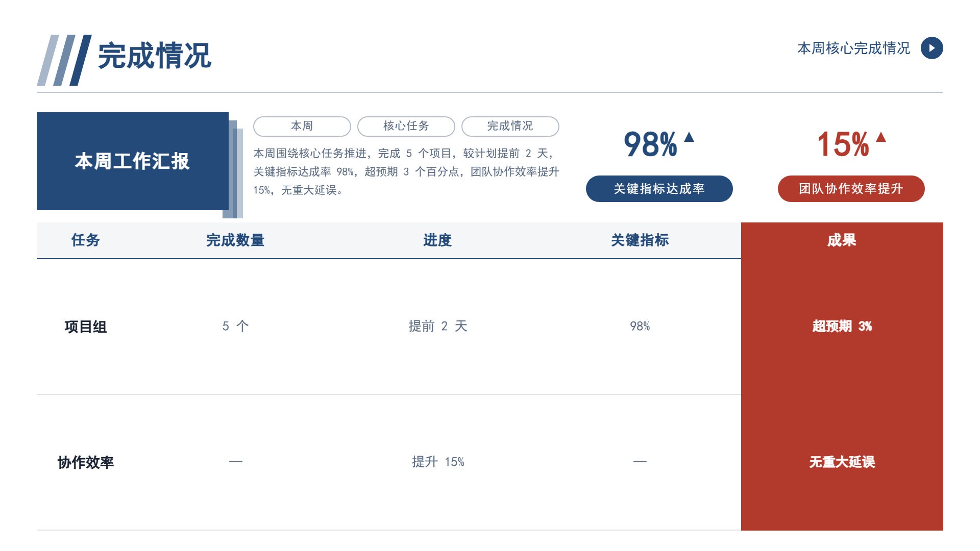
Task: Click the 无重大延误 result cell
Action: (x=842, y=462)
